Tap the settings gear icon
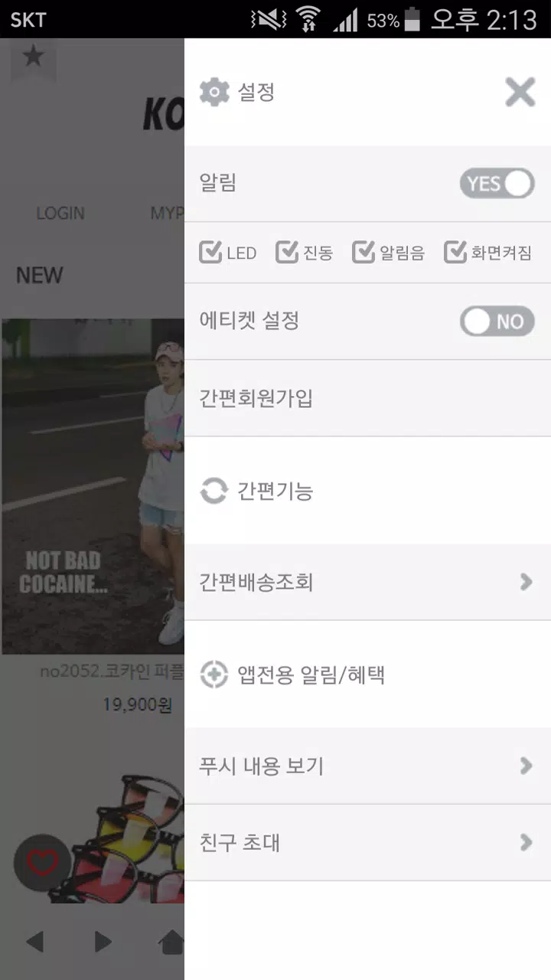Viewport: 551px width, 980px height. (x=214, y=93)
